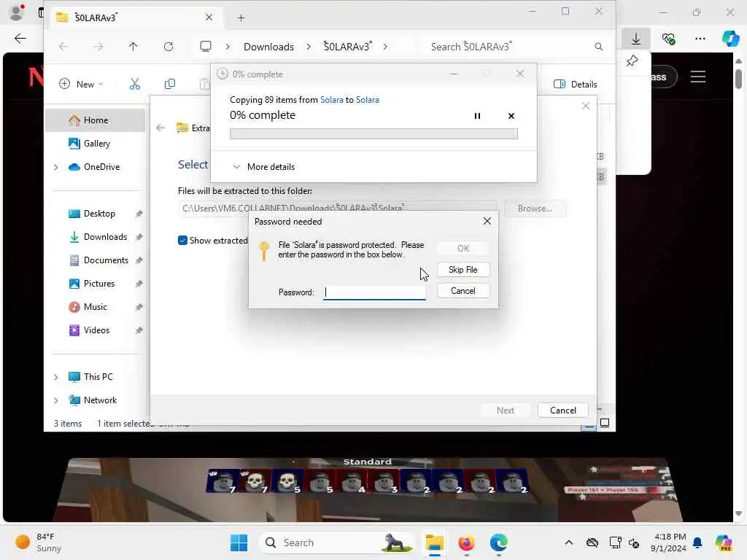Open the Windows Start menu

coord(239,542)
